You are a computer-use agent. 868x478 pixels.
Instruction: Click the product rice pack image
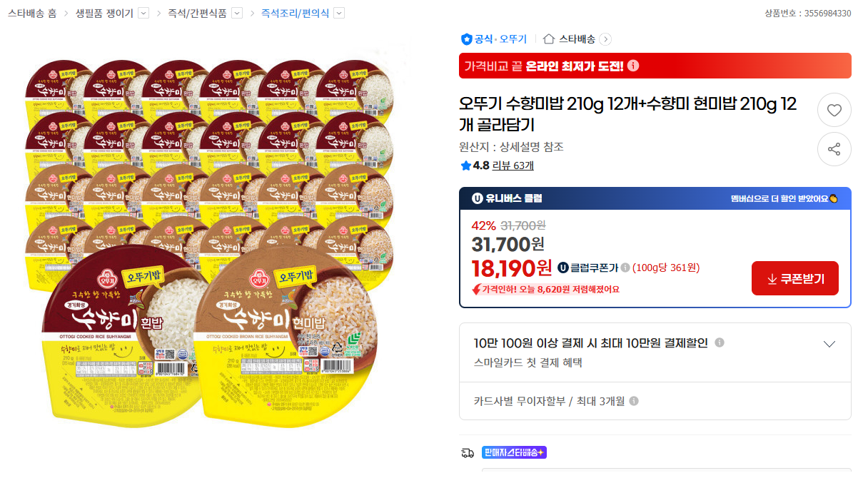(214, 235)
